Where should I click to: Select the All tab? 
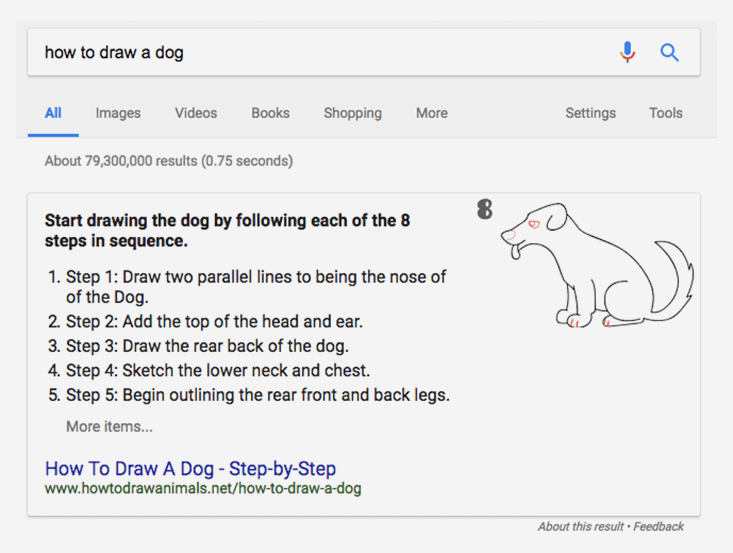point(53,113)
